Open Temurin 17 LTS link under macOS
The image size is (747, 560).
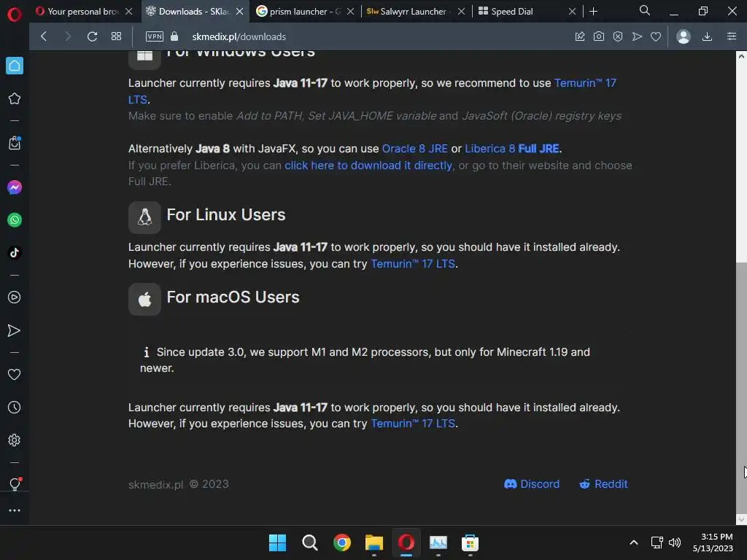pyautogui.click(x=413, y=424)
